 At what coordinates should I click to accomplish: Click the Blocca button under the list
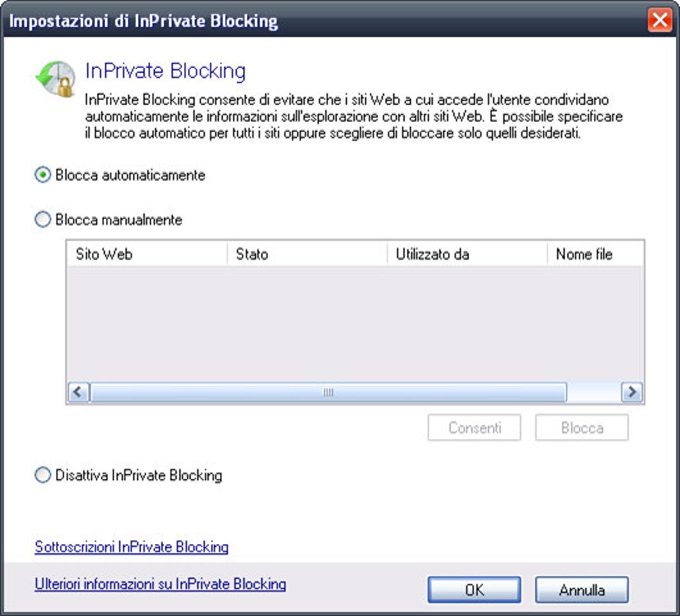(x=581, y=428)
